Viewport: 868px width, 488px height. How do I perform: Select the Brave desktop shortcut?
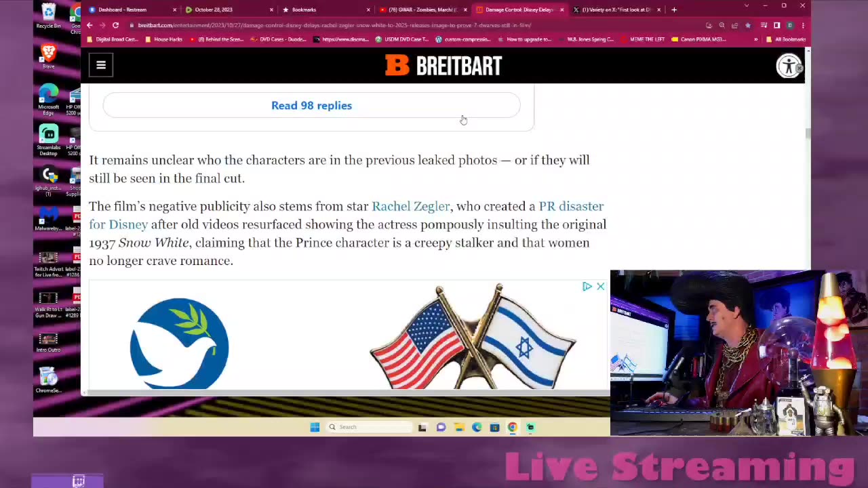click(48, 56)
